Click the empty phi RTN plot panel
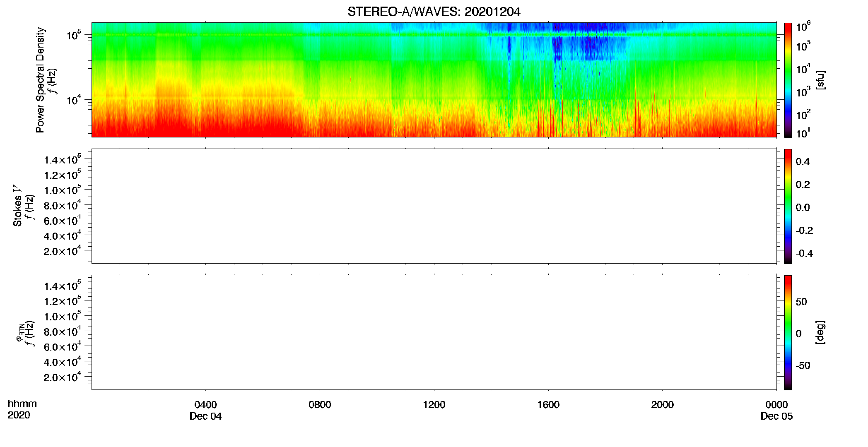The image size is (868, 447). click(434, 332)
